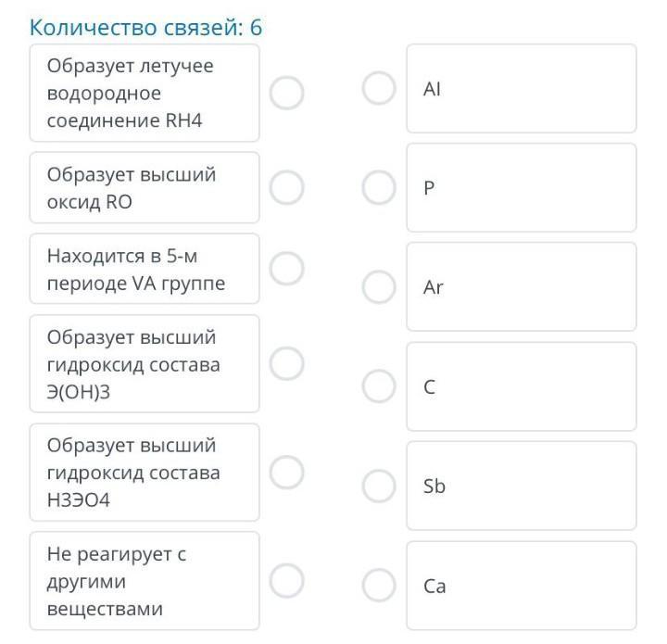Select the radio button left of Ca
Viewport: 667px width, 644px height.
tap(379, 586)
